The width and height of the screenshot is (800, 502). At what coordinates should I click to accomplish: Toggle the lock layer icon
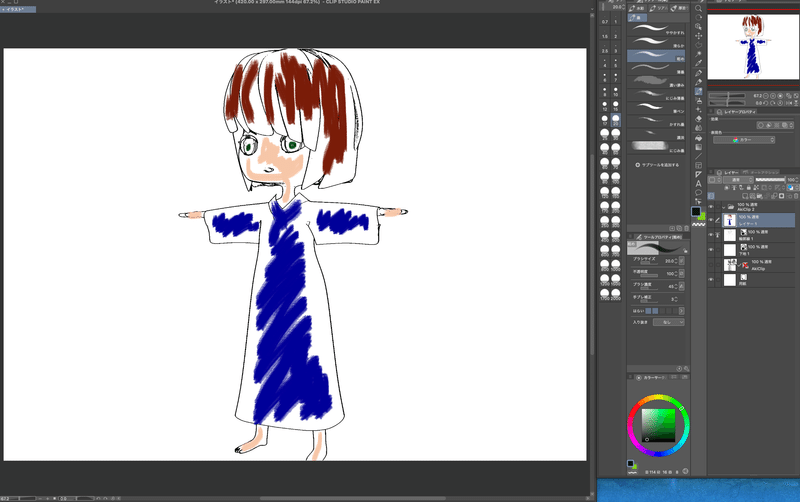748,187
